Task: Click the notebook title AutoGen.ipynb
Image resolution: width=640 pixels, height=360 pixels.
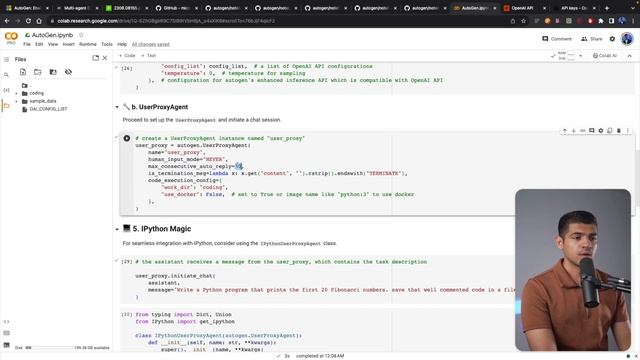Action: (x=52, y=35)
